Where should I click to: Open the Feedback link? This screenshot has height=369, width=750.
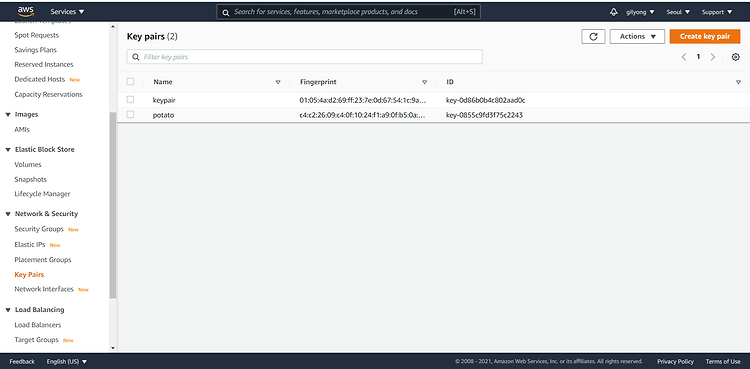click(22, 361)
